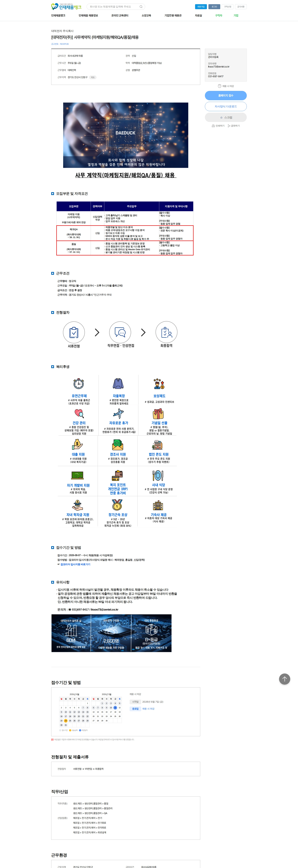Open the 기업전용 채용관 menu
298x868 pixels.
(173, 16)
